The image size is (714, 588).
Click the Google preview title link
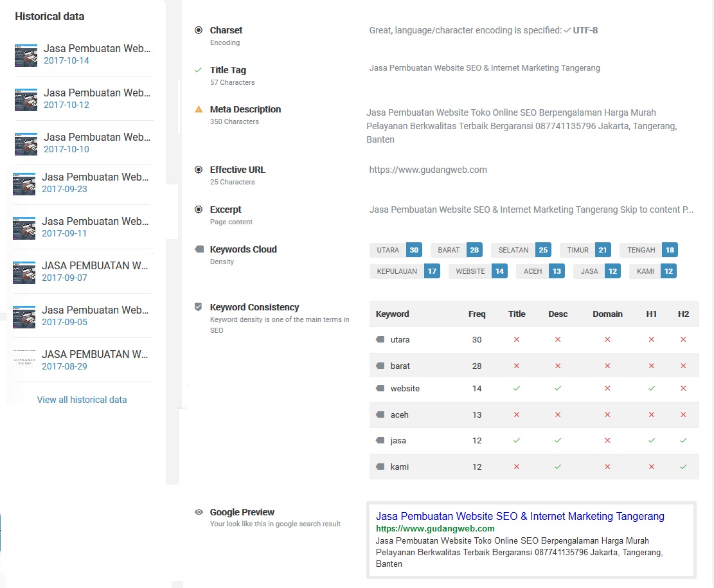tap(520, 516)
